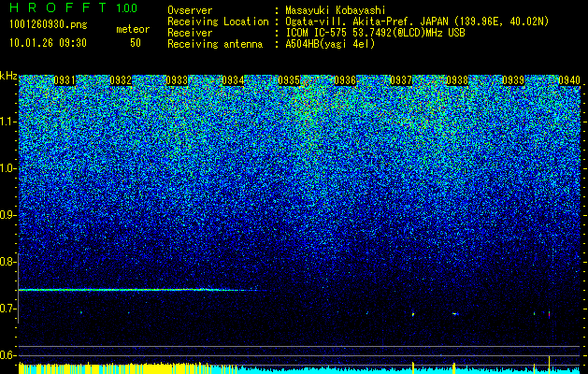Click the 0932 time marker
Screen dimensions: 588x374
pos(121,80)
